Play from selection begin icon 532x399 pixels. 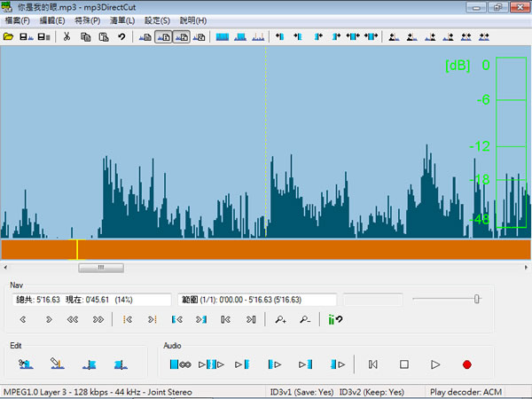(275, 364)
